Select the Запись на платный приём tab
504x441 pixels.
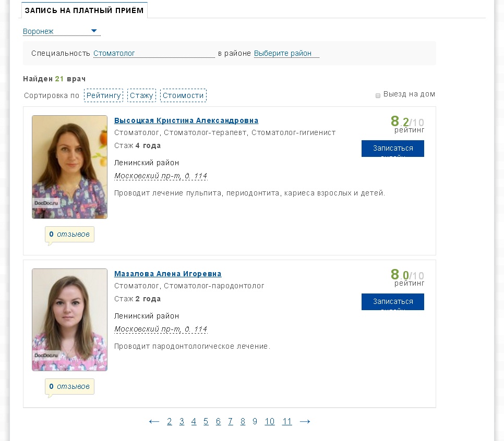[84, 10]
